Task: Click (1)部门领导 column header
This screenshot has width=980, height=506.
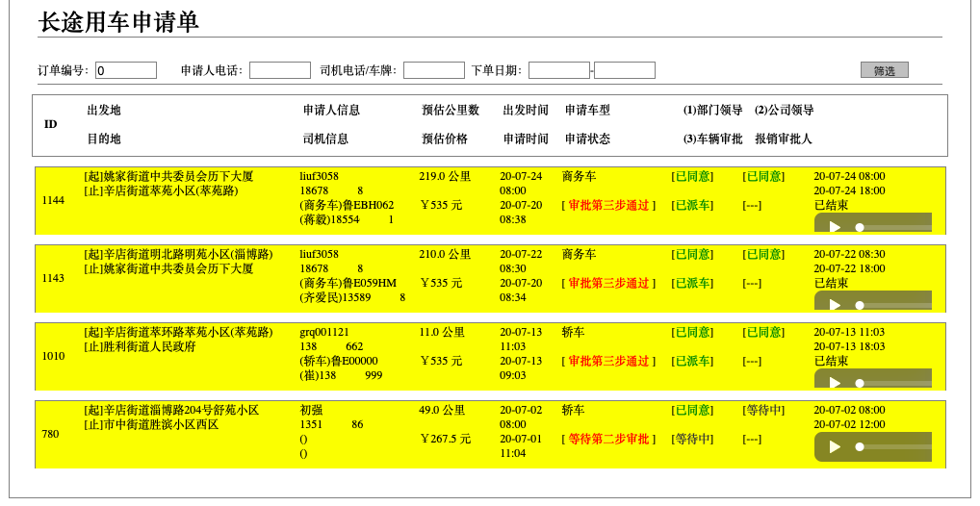Action: pyautogui.click(x=712, y=111)
